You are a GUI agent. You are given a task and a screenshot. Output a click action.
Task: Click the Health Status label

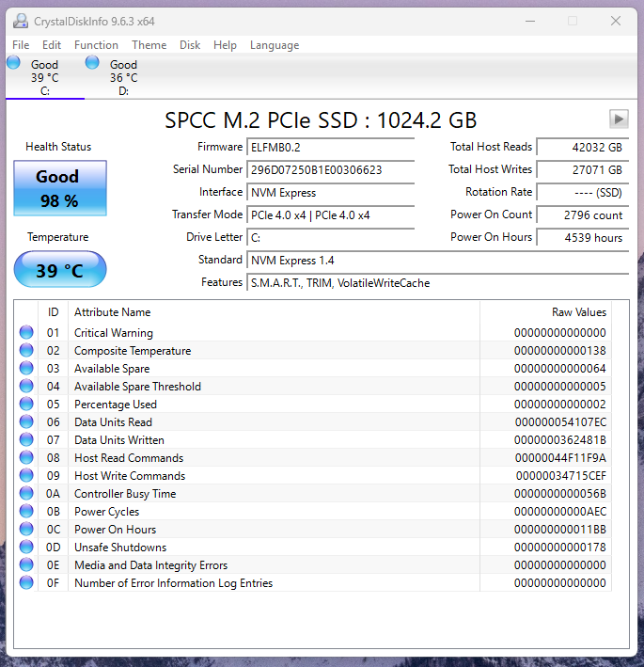click(58, 147)
